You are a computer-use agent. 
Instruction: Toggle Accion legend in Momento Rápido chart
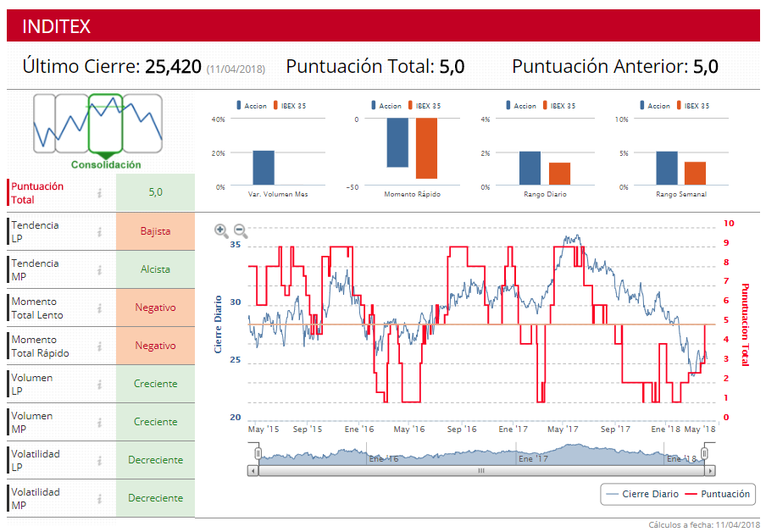(386, 106)
